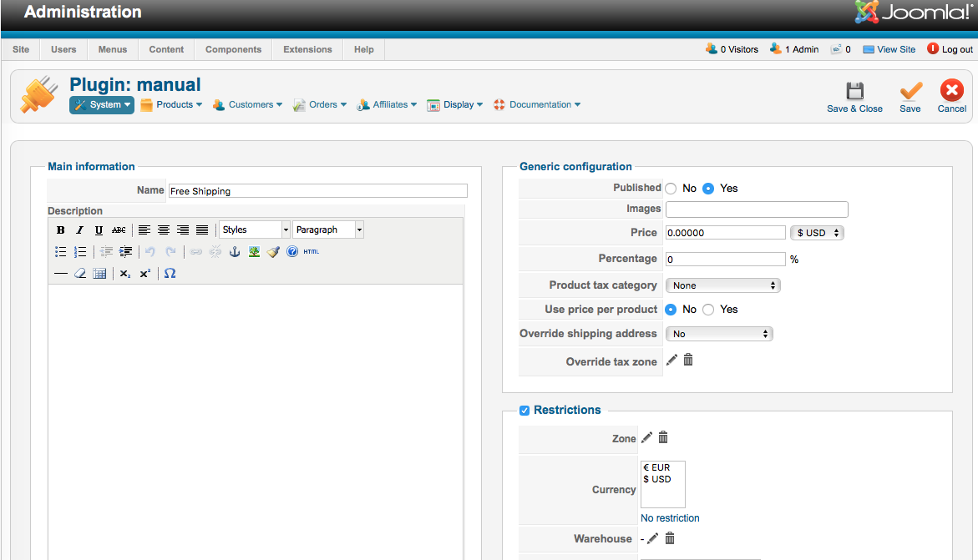Edit Zone restriction with pencil

coord(646,437)
